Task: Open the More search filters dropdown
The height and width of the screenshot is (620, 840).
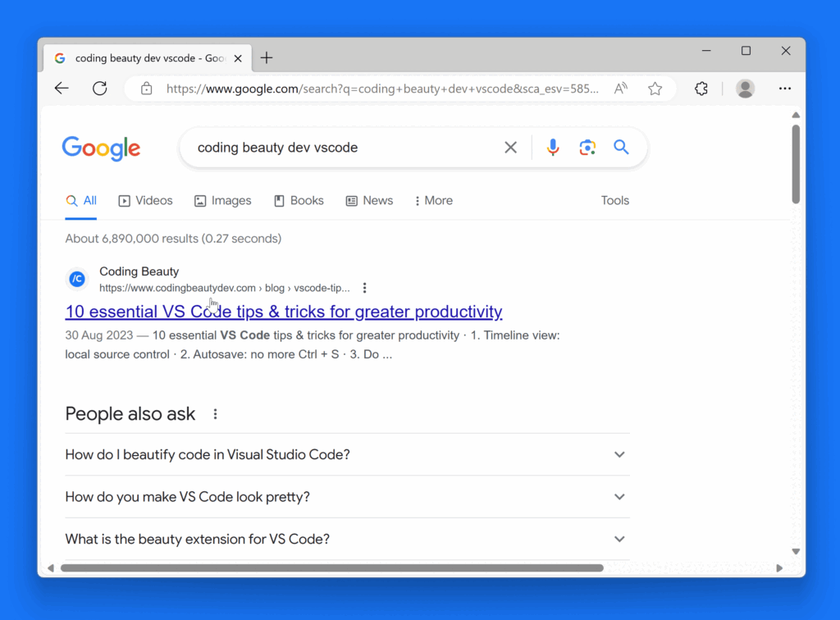Action: click(433, 201)
